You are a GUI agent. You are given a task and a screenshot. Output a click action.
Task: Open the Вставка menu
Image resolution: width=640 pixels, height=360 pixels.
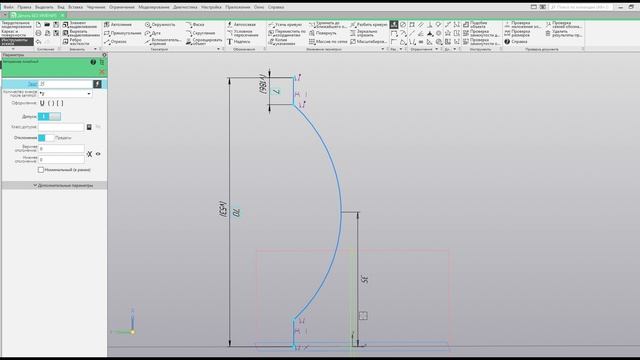pyautogui.click(x=76, y=7)
